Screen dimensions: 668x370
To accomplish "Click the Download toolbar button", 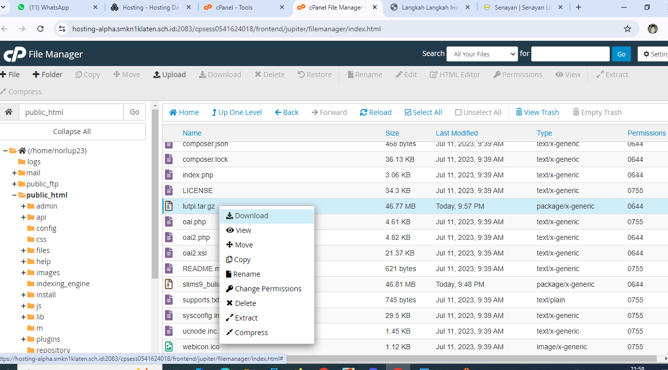I will (x=220, y=75).
